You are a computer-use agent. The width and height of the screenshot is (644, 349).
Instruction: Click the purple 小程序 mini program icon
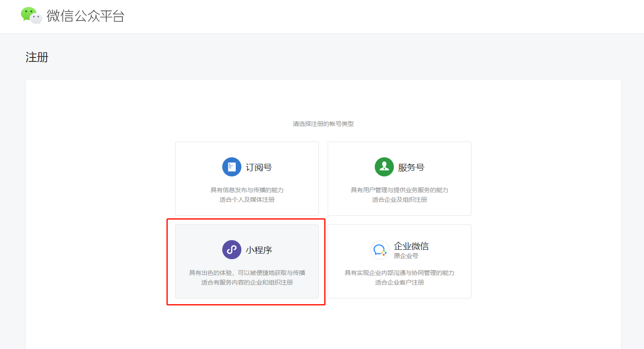(x=232, y=250)
